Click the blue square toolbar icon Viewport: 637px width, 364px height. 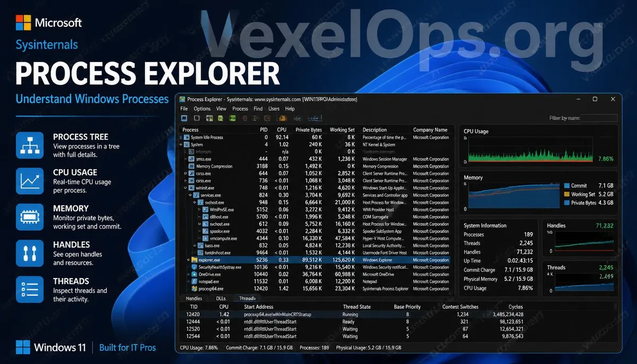click(184, 118)
